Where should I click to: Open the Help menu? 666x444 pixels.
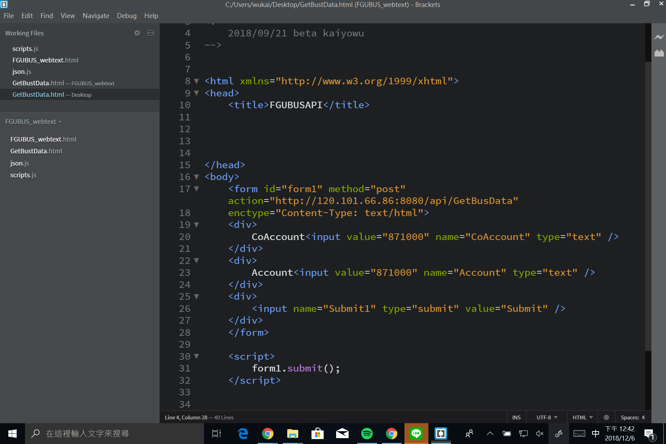(x=151, y=16)
